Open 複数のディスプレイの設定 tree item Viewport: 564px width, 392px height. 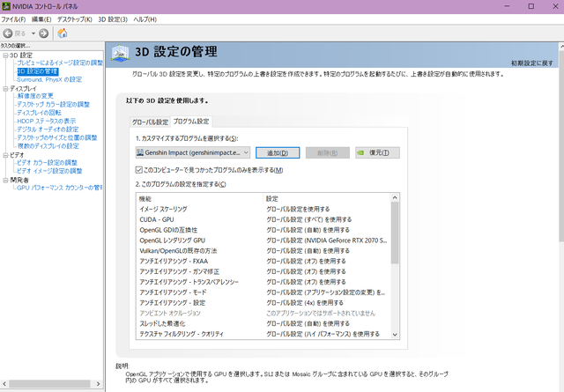point(48,145)
